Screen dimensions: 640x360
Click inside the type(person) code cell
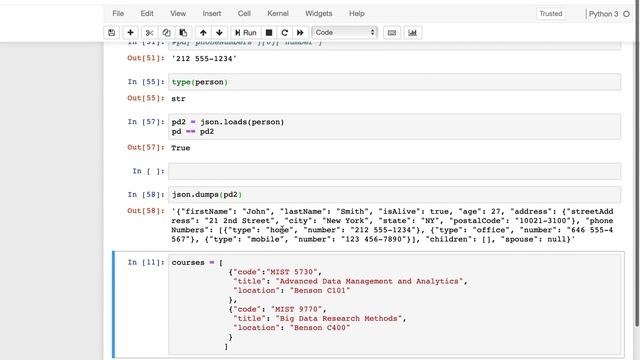tap(395, 82)
